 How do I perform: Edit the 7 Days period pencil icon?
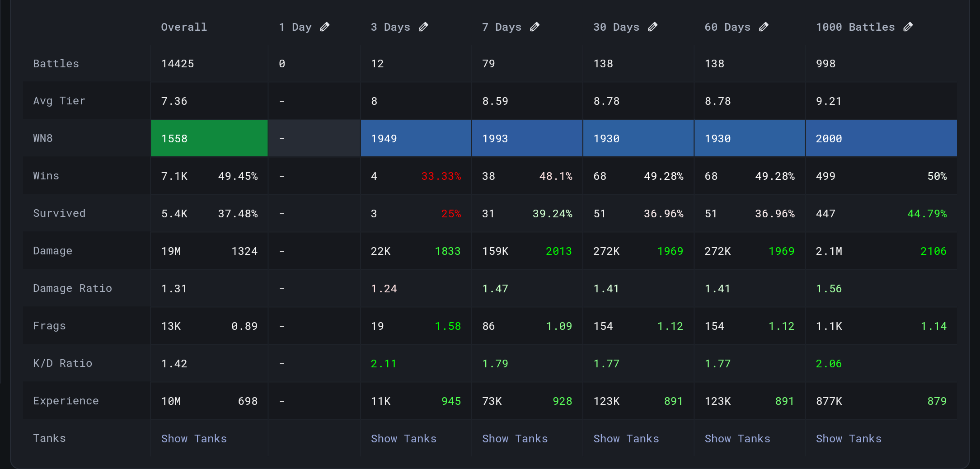coord(535,27)
